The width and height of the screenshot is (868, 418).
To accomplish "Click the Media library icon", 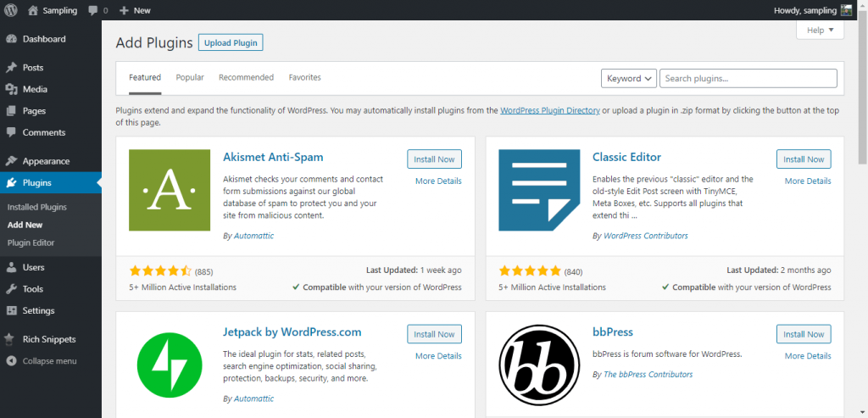I will pyautogui.click(x=11, y=89).
